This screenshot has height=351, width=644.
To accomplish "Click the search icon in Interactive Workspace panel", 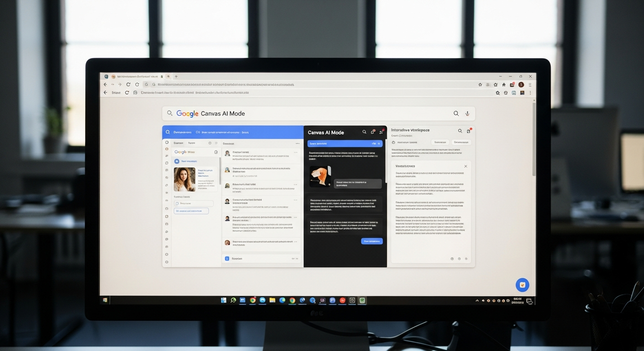I will 460,131.
